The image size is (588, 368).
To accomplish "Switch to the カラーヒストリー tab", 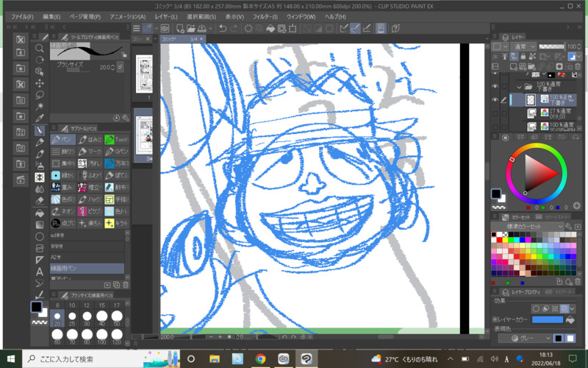I will point(552,217).
